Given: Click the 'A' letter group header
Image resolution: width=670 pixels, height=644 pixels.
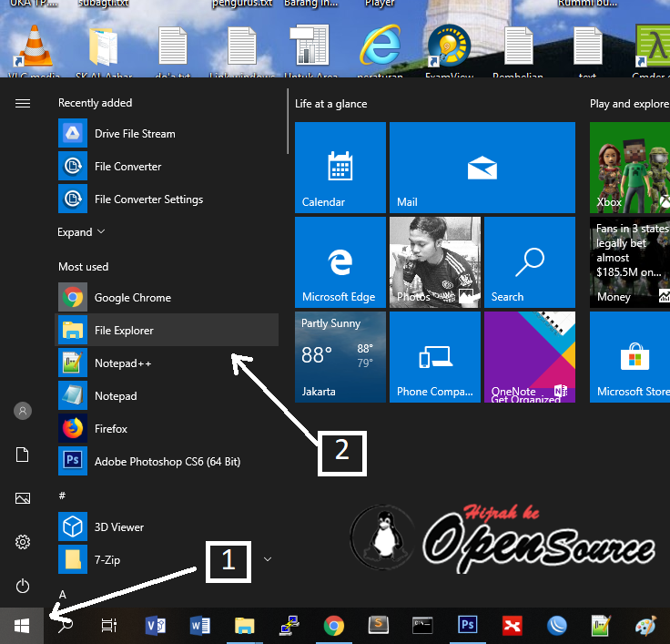Looking at the screenshot, I should point(63,595).
